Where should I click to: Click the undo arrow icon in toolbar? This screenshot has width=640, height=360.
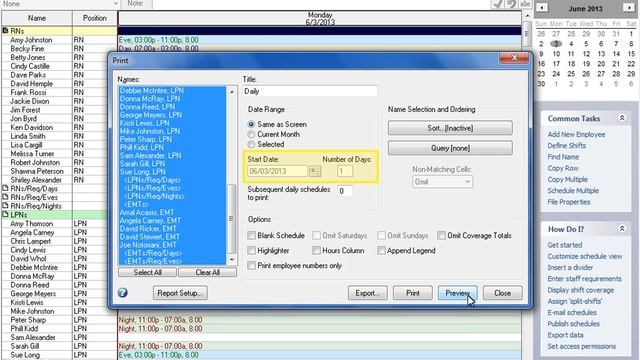pyautogui.click(x=511, y=4)
